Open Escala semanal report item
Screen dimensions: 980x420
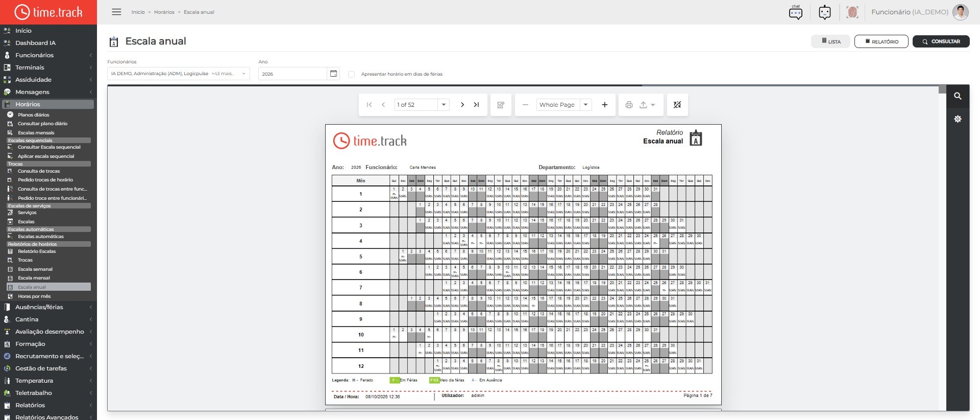point(35,269)
